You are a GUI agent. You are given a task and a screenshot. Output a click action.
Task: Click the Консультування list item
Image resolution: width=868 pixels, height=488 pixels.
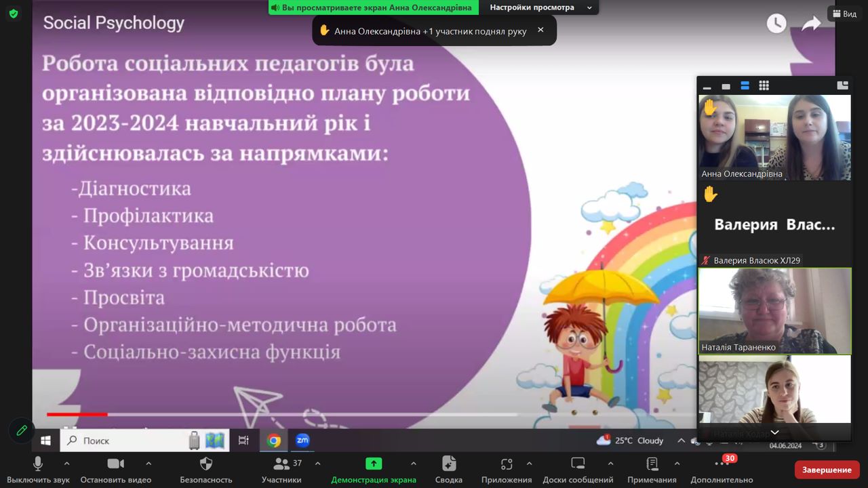[x=153, y=243]
